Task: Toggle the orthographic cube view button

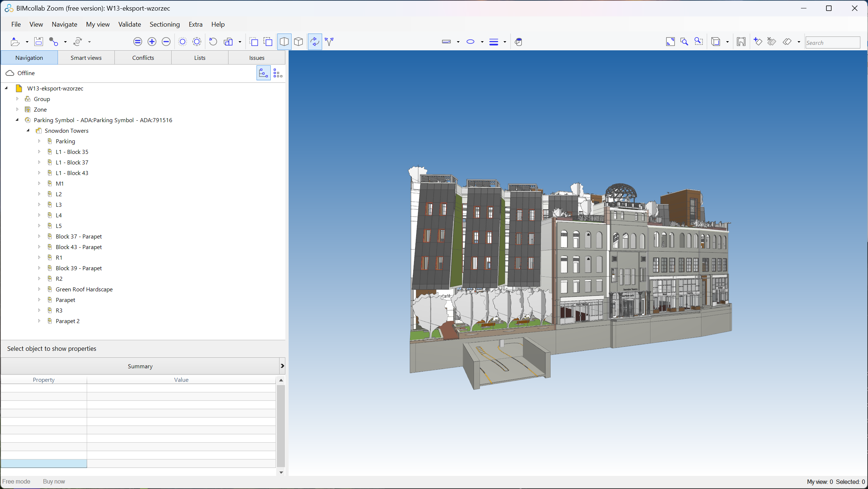Action: 298,42
